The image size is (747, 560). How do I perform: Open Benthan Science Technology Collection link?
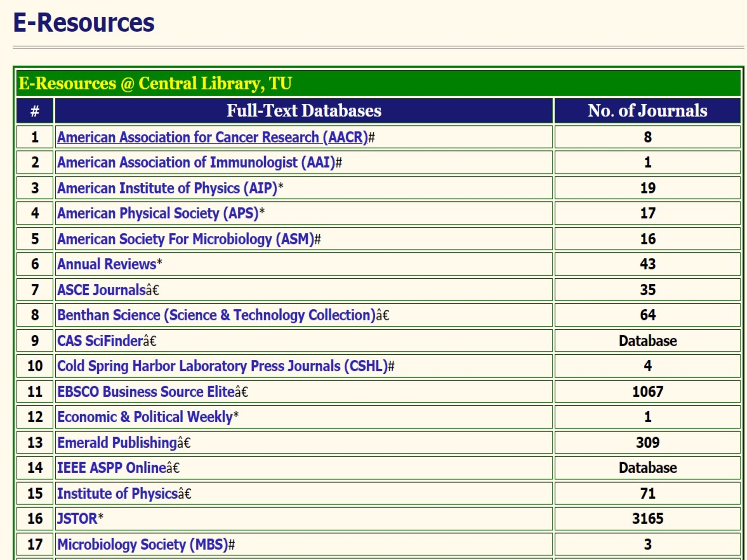[x=216, y=315]
